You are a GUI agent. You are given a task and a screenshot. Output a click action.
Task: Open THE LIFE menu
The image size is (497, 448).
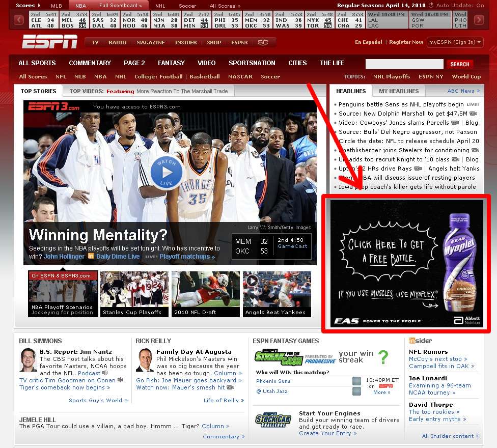click(x=332, y=63)
